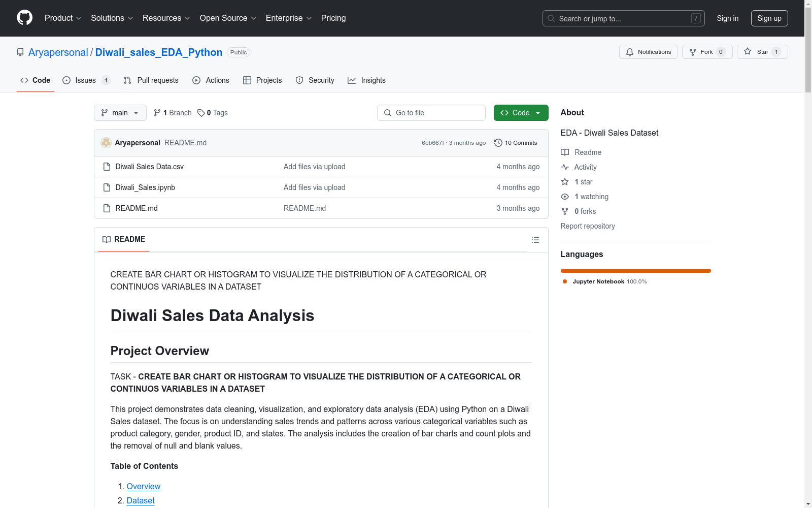Click the page scrollbar down arrow

[x=808, y=504]
